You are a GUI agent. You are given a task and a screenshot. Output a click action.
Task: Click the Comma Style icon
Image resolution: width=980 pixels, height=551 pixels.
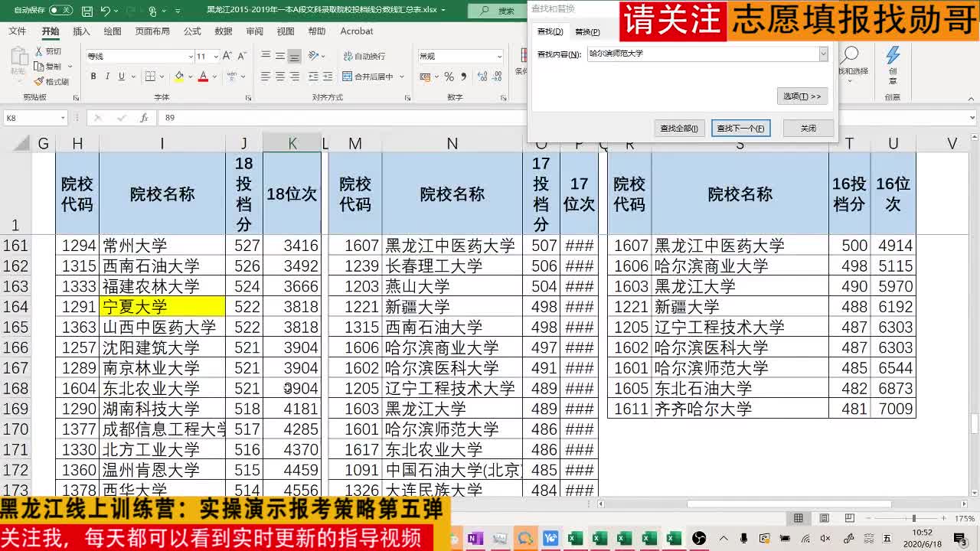click(x=464, y=77)
